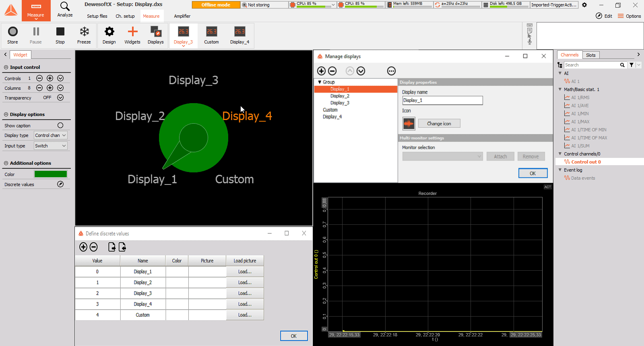Select Display_2 in display tree

point(340,96)
